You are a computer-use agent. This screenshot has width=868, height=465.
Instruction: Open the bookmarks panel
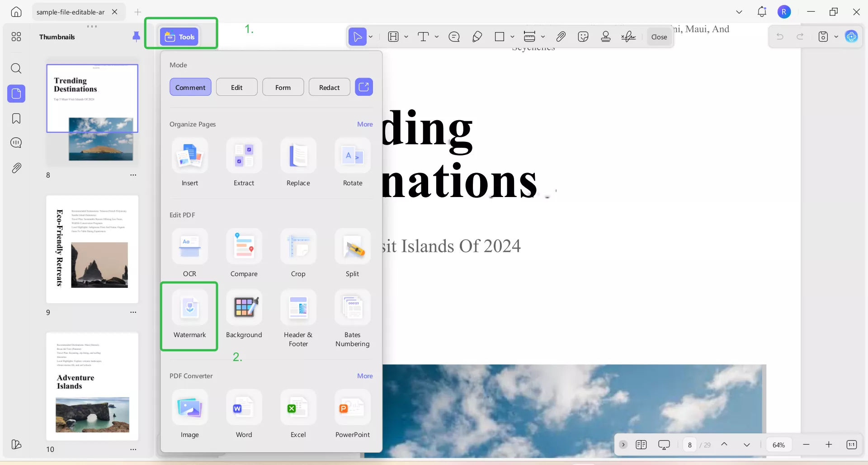[16, 118]
